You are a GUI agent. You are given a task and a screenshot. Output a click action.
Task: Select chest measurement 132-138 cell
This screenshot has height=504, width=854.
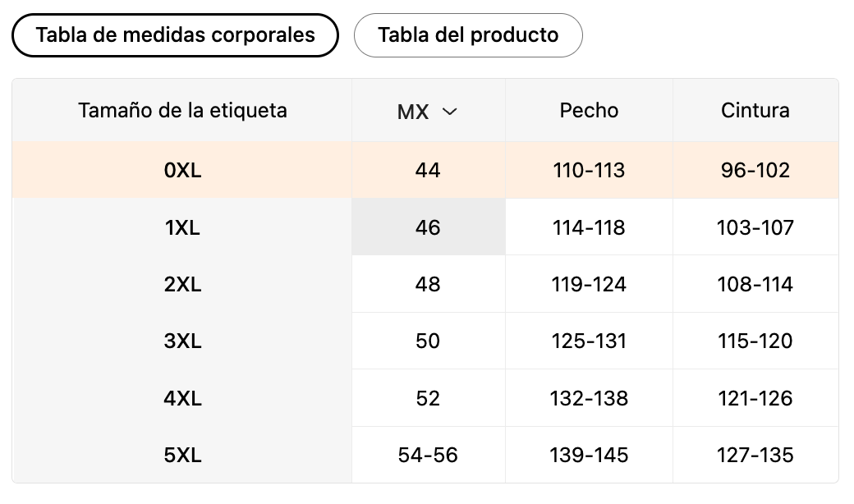pos(589,398)
